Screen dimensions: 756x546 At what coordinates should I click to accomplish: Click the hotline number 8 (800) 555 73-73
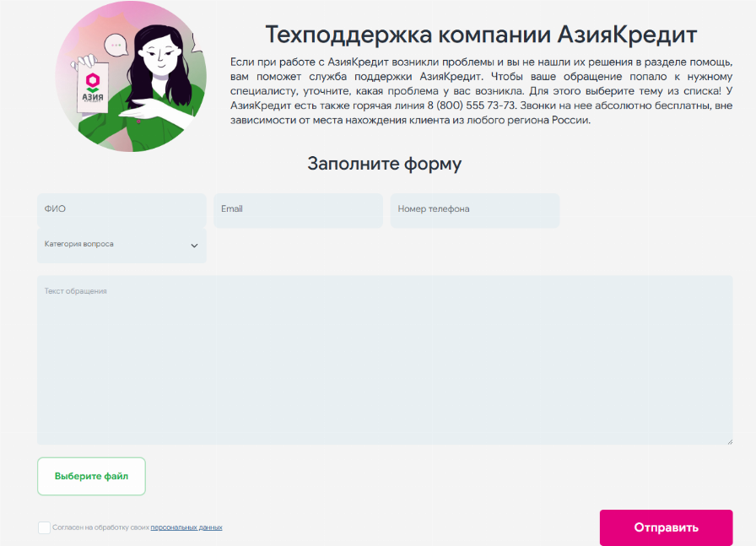(471, 105)
